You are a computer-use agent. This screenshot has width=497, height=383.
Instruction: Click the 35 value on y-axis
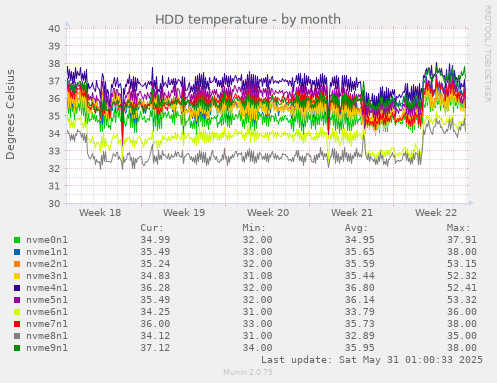[54, 116]
